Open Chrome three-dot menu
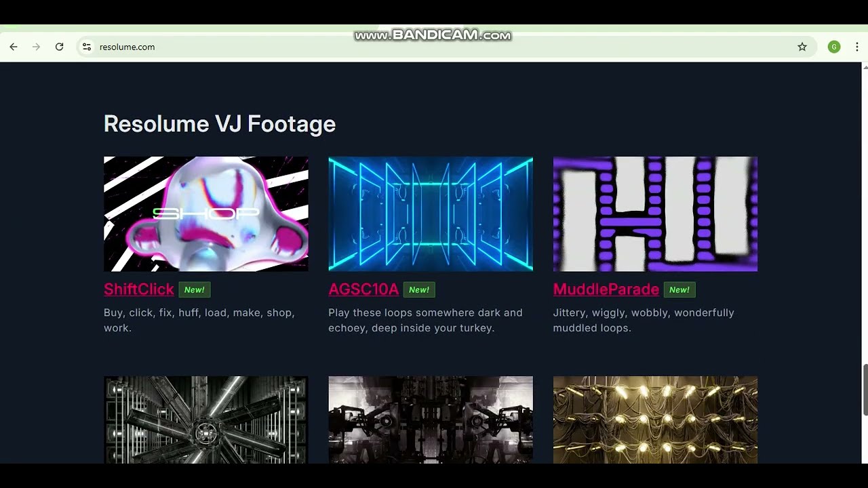This screenshot has height=488, width=868. click(x=857, y=47)
